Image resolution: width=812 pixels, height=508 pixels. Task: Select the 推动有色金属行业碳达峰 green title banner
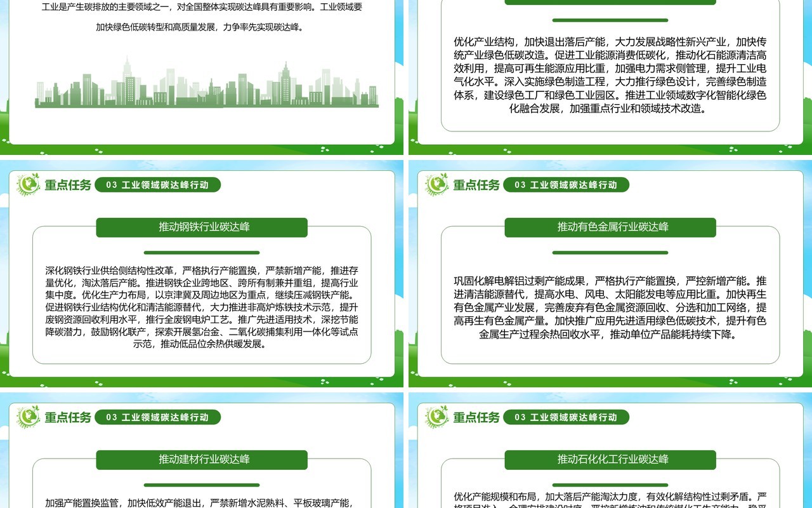click(x=610, y=227)
